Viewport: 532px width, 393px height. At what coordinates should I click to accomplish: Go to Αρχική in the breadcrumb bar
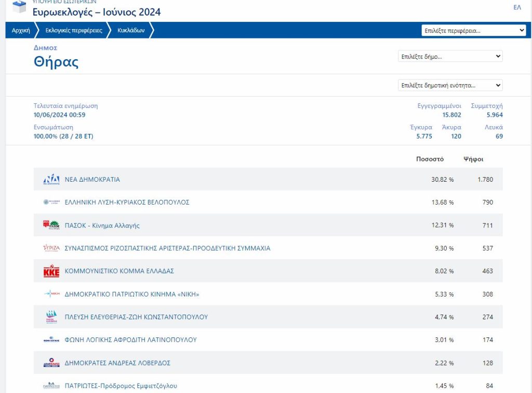click(x=21, y=30)
